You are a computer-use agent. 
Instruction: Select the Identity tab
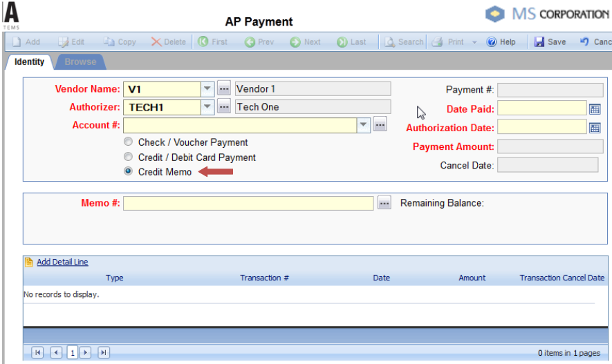click(x=29, y=62)
